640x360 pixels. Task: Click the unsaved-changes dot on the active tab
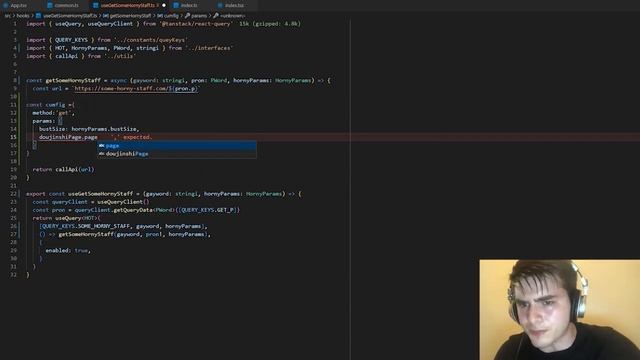pyautogui.click(x=164, y=5)
